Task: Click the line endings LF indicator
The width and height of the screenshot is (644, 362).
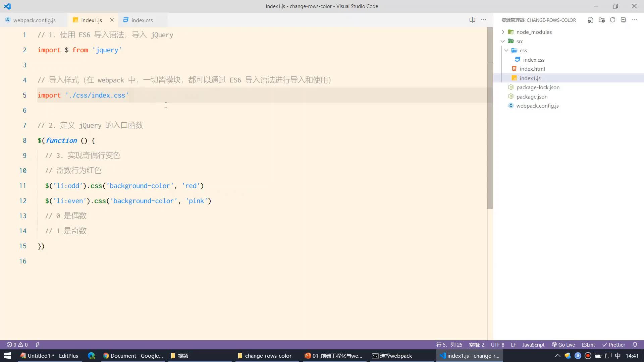Action: point(513,345)
